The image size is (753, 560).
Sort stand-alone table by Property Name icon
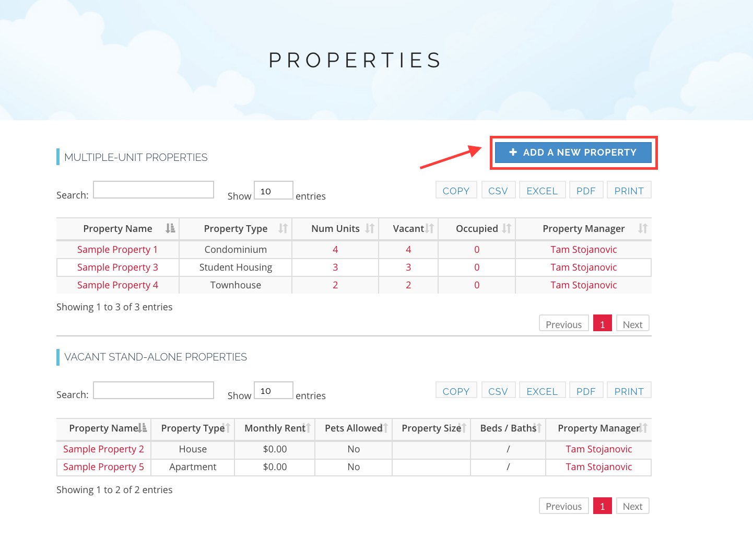143,428
